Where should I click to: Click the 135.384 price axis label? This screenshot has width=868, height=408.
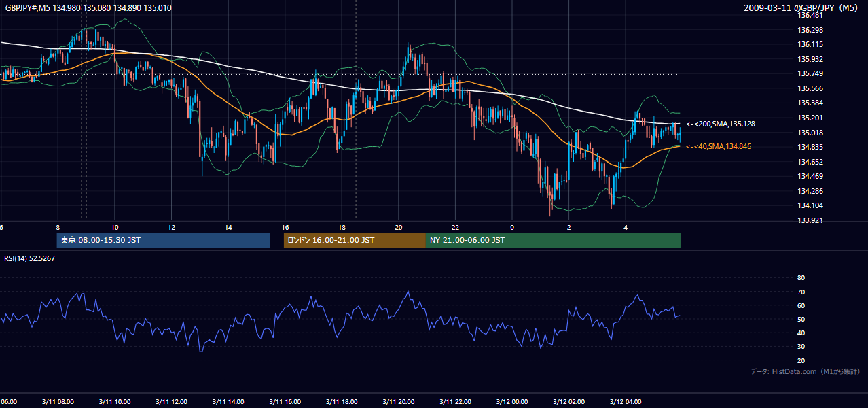point(810,103)
